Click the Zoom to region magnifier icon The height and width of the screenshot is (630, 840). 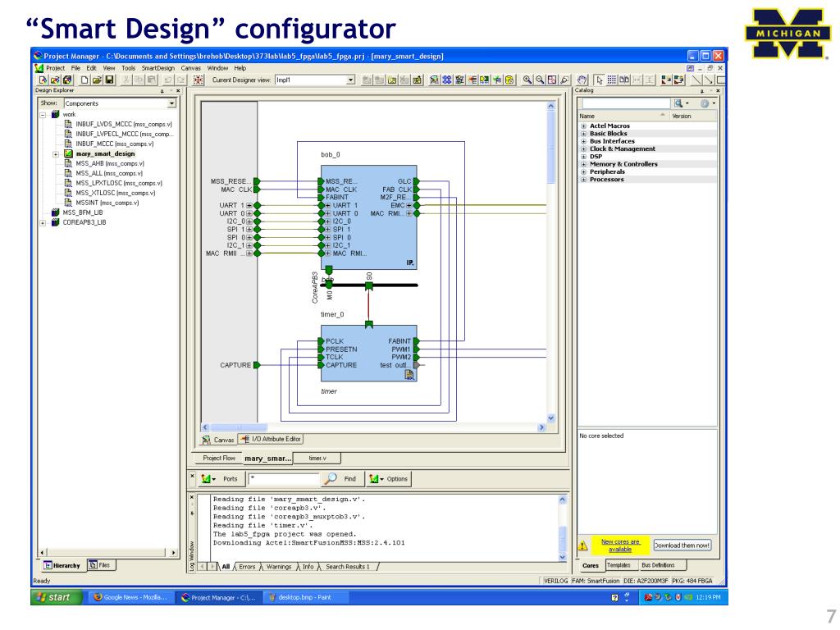tap(564, 80)
